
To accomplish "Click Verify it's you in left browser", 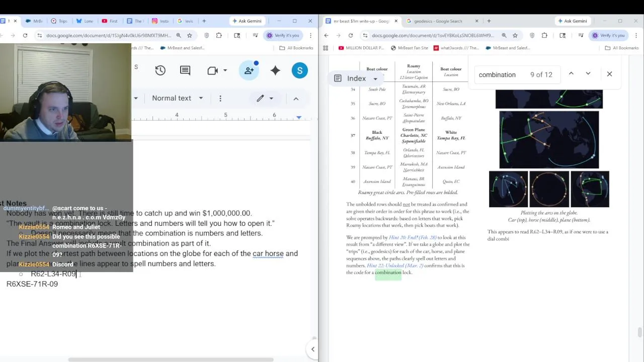I will (283, 35).
